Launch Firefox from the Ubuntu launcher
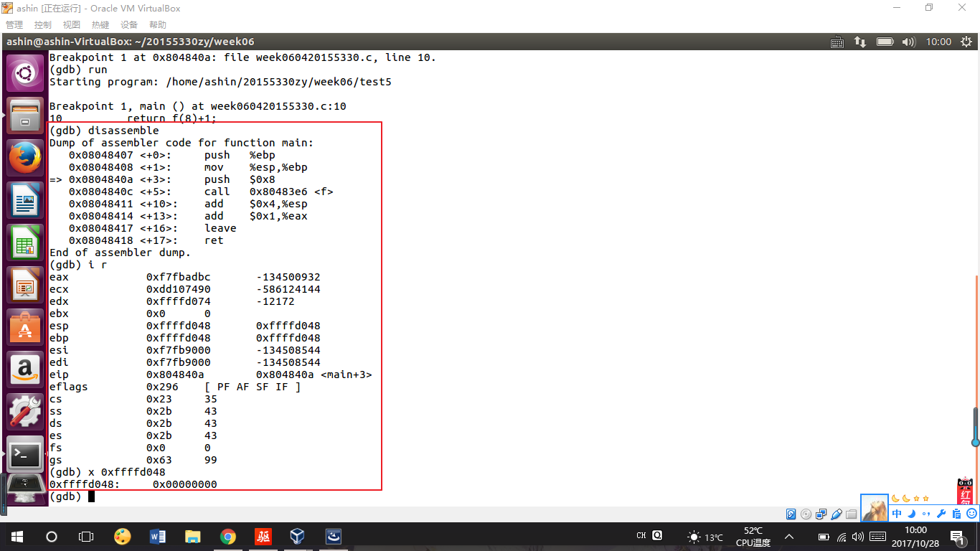The image size is (980, 551). [x=25, y=158]
